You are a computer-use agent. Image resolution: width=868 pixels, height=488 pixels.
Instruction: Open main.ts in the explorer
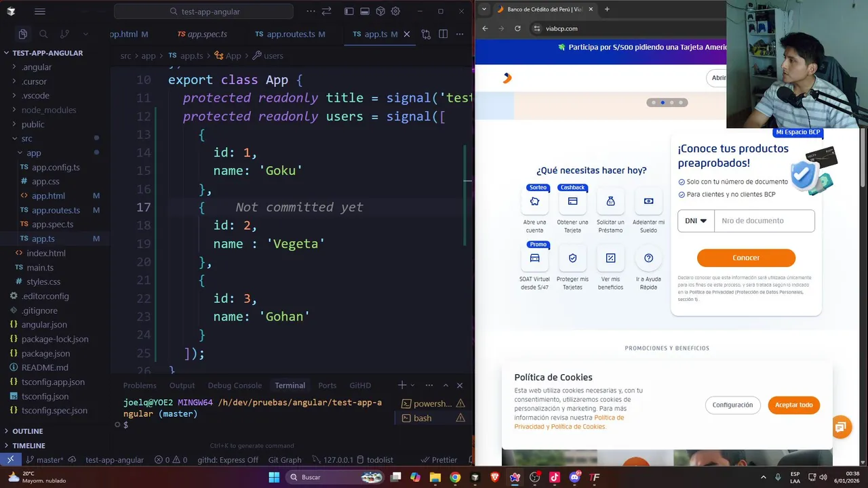40,267
